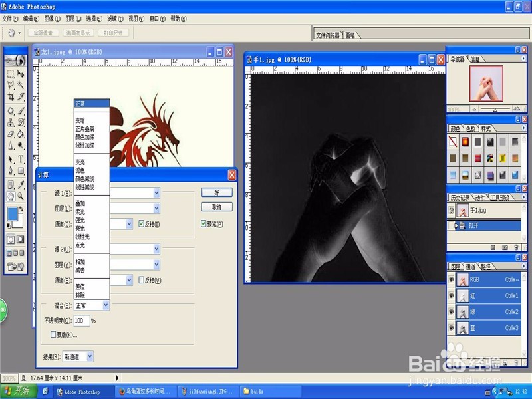
Task: Select the Shape tool
Action: pos(21,170)
